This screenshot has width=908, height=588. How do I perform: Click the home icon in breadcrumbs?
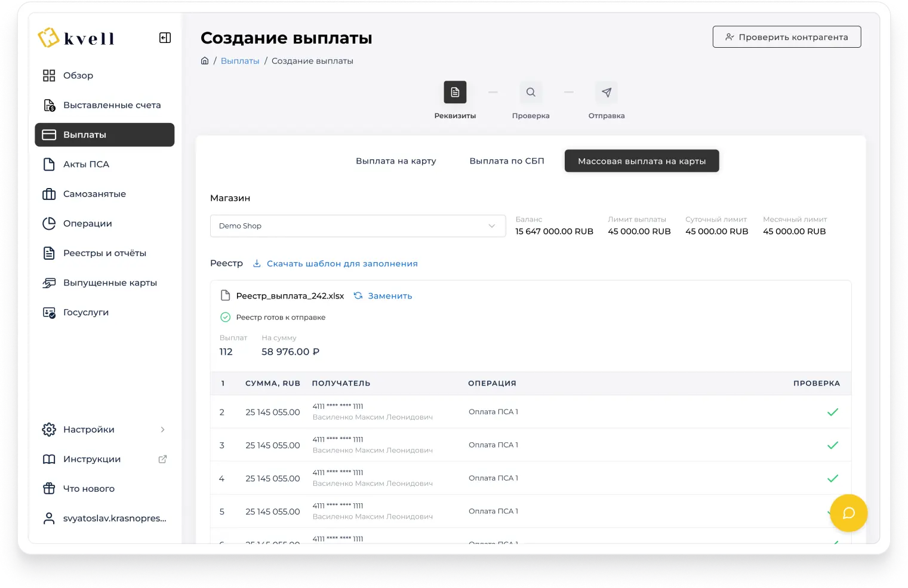(x=205, y=61)
